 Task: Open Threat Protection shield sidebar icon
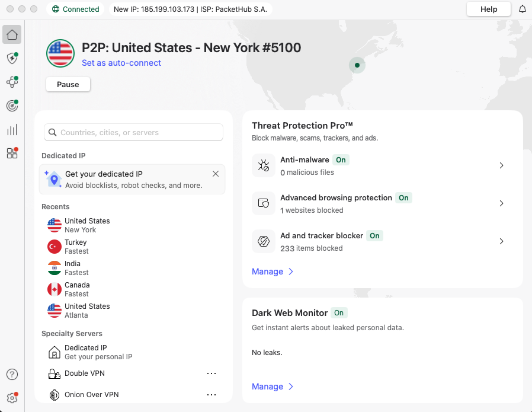[12, 58]
